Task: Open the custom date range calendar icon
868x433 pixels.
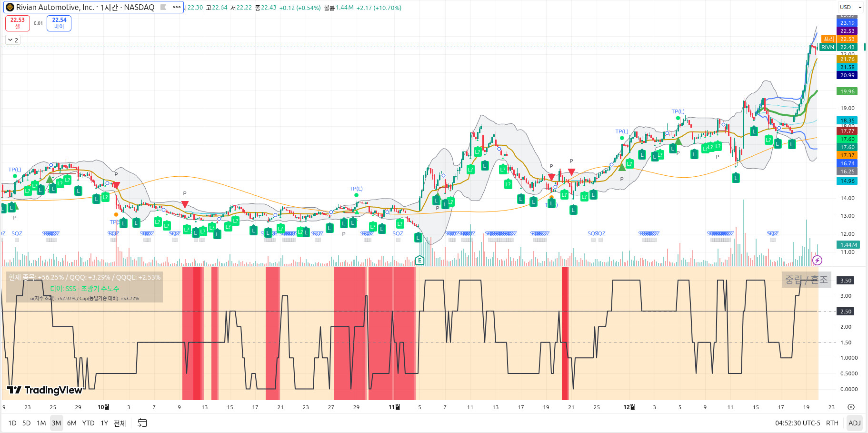Action: pos(142,423)
